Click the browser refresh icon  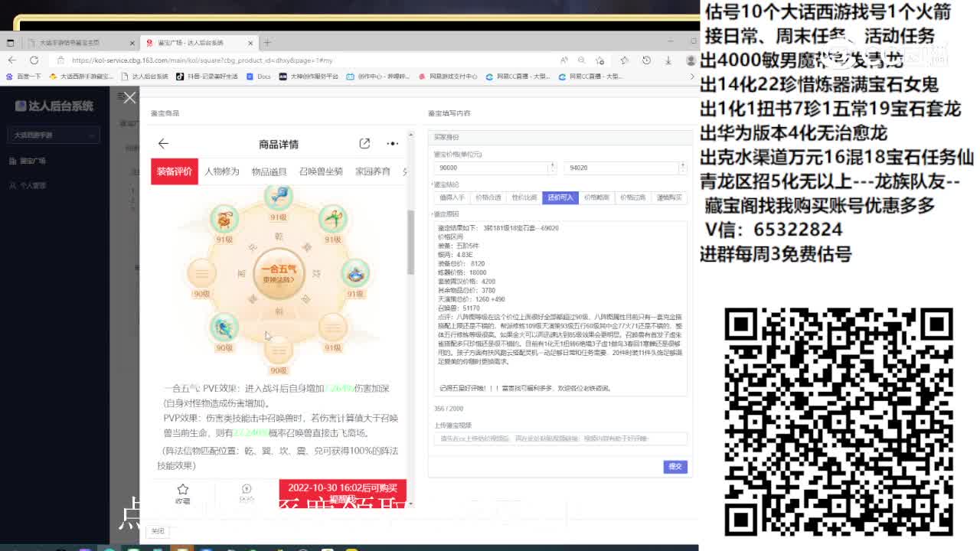coord(34,60)
